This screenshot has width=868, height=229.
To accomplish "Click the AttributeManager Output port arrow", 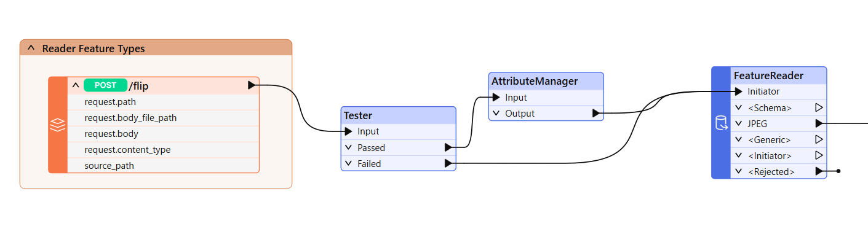I will tap(596, 113).
